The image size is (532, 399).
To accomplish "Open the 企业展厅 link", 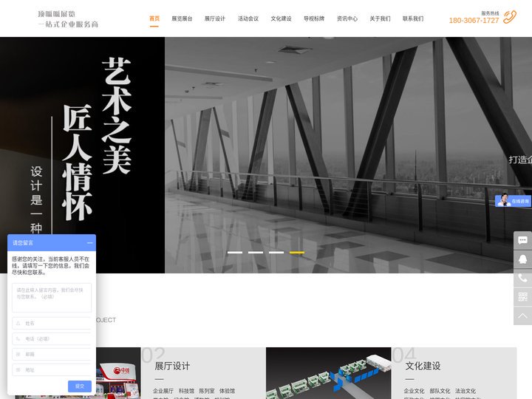I will (x=163, y=391).
